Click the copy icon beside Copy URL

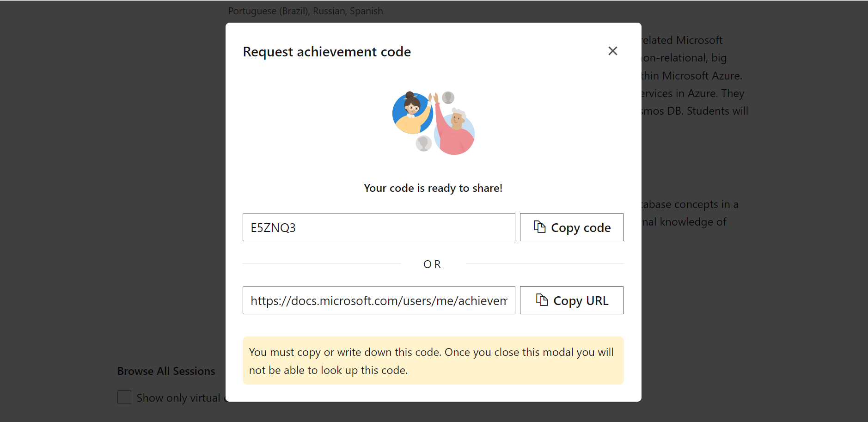[x=542, y=300]
